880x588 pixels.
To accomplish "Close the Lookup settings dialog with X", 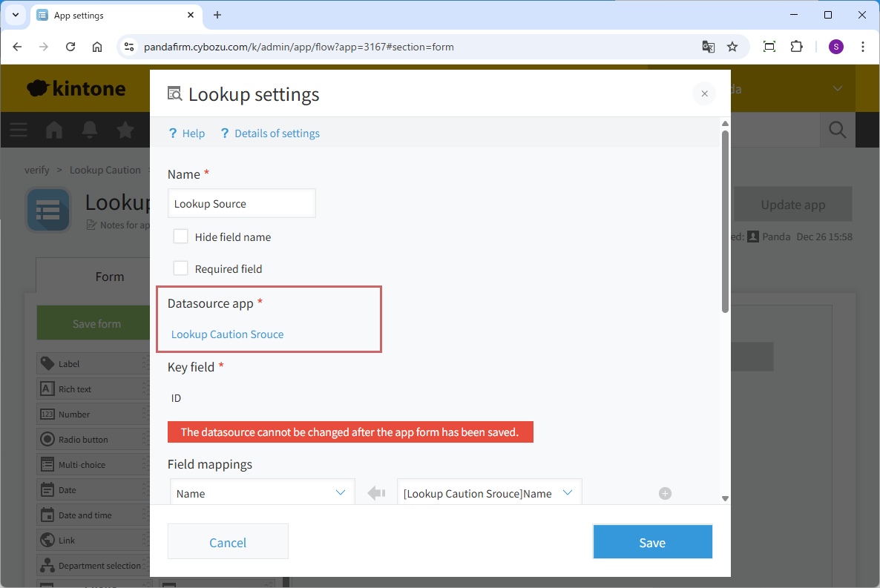I will coord(704,93).
